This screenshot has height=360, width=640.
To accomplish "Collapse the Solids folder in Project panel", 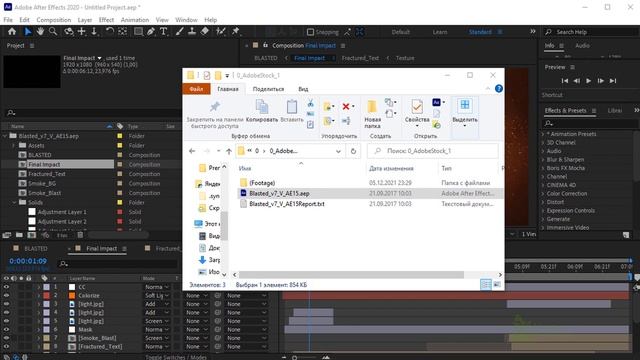I will [13, 202].
